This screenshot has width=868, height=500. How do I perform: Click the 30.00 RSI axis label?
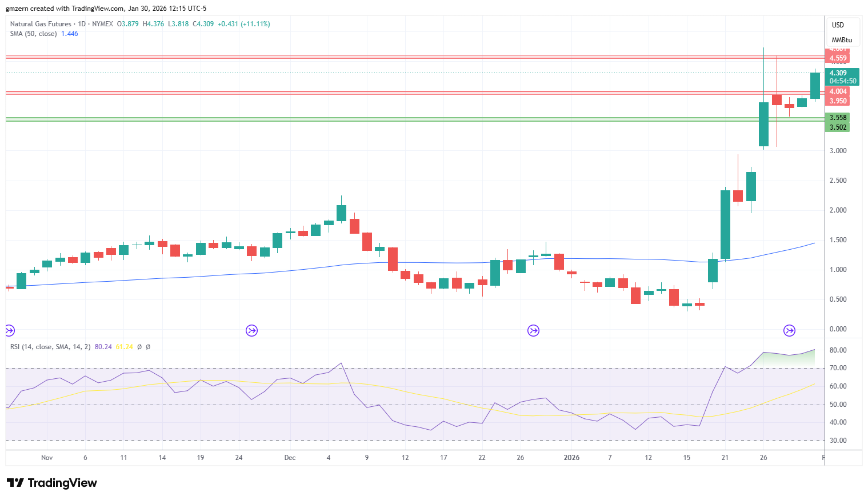click(x=838, y=441)
